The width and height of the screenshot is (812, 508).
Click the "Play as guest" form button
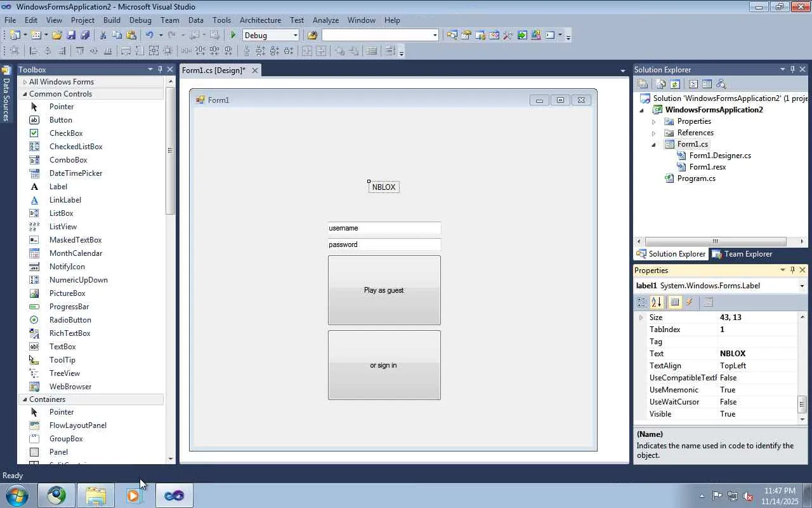[x=384, y=290]
